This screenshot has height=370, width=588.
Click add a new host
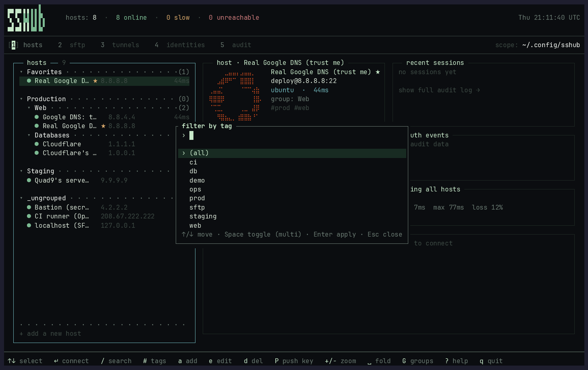50,334
